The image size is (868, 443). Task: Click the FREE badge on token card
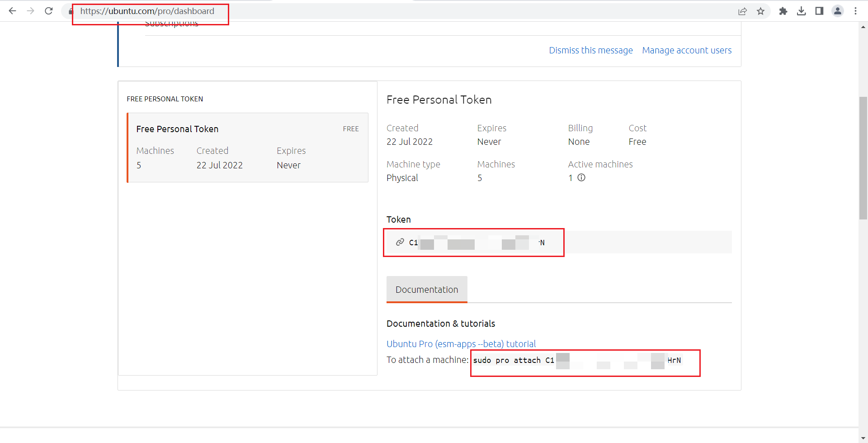tap(351, 129)
